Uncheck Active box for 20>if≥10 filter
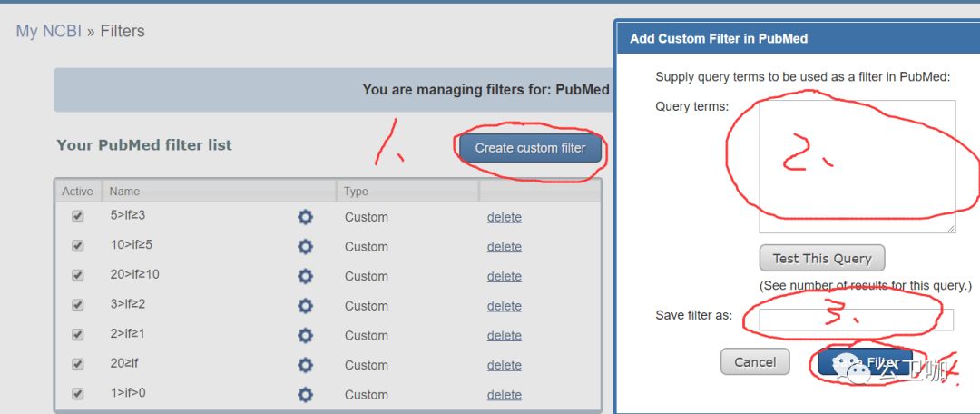This screenshot has width=980, height=414. coord(77,275)
